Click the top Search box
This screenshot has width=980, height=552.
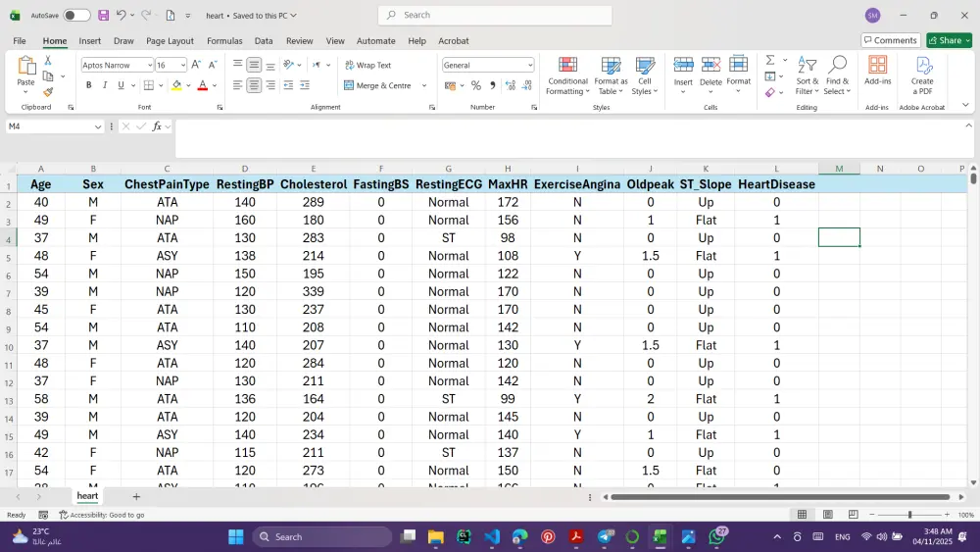[x=495, y=15]
